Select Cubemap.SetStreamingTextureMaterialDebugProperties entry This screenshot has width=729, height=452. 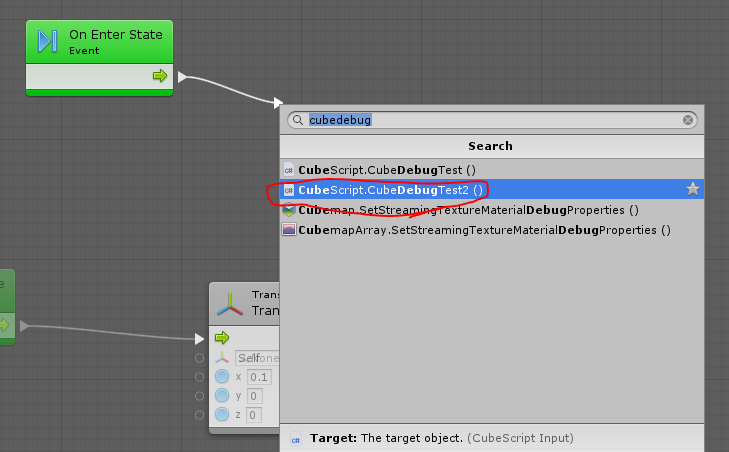pyautogui.click(x=468, y=210)
